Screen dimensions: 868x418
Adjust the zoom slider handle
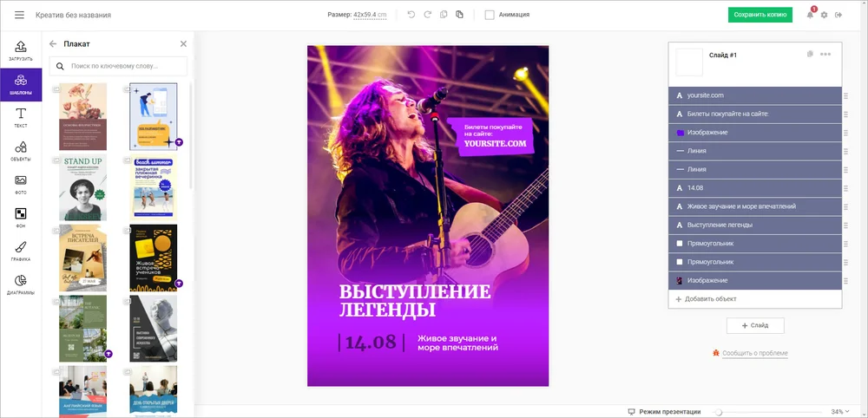click(719, 412)
